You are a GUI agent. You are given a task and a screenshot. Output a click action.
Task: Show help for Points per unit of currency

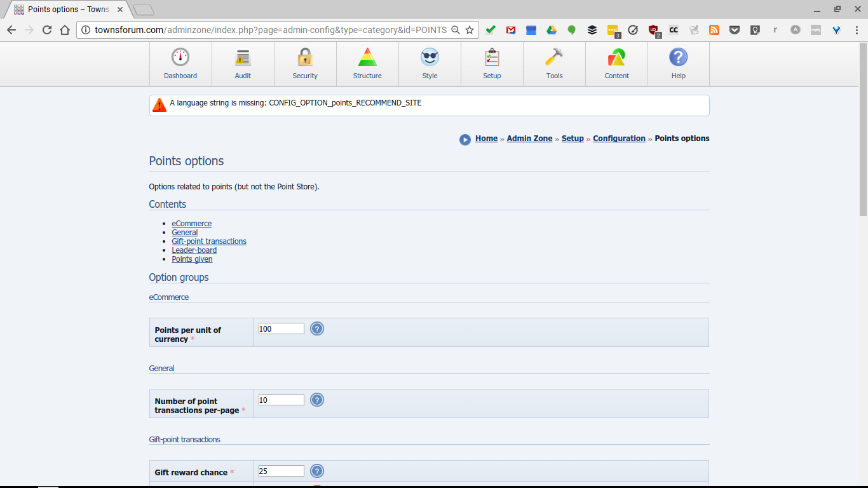[317, 329]
